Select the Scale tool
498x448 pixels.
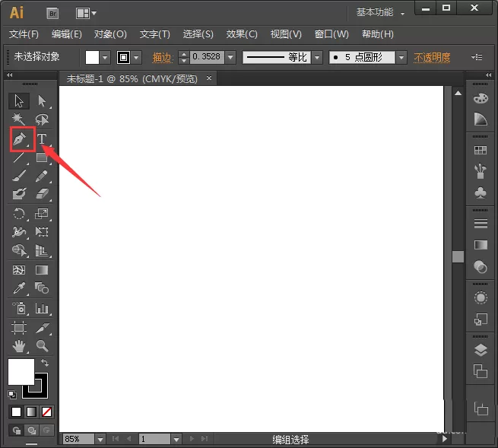tap(42, 214)
